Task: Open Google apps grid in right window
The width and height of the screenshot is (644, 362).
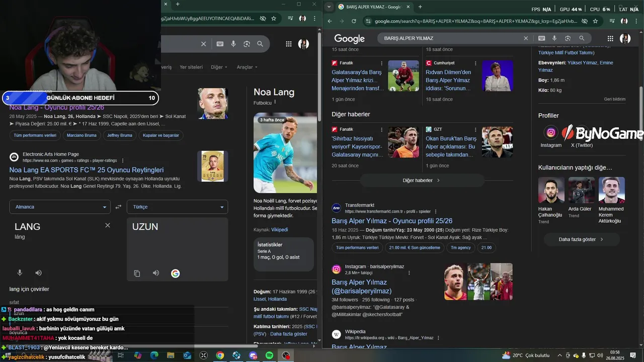Action: [x=610, y=38]
